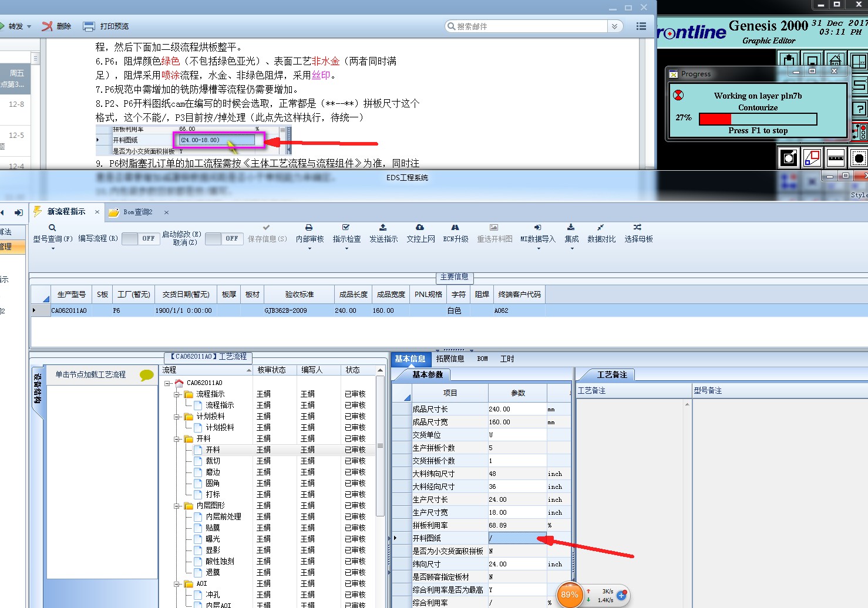Switch to the 工时 tab
The height and width of the screenshot is (608, 868).
pyautogui.click(x=507, y=359)
